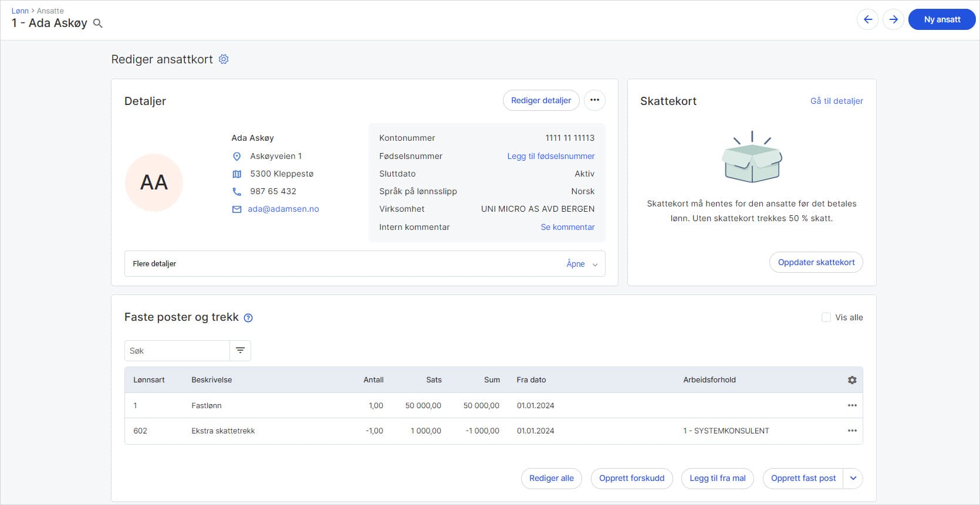Open dropdown arrow next to Opprett fast post
Viewport: 980px width, 505px height.
pyautogui.click(x=853, y=478)
